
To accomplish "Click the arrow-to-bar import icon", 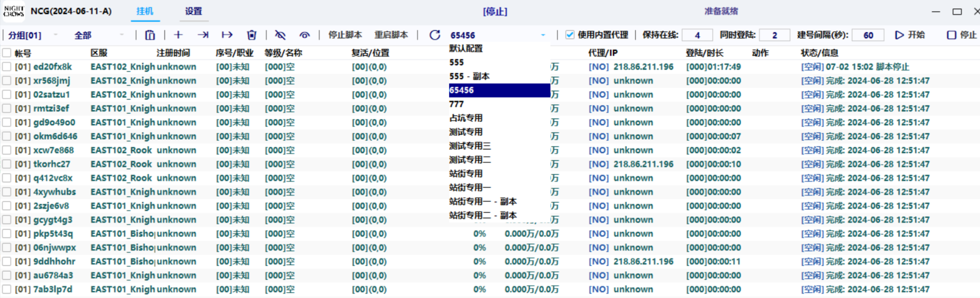I will 203,35.
